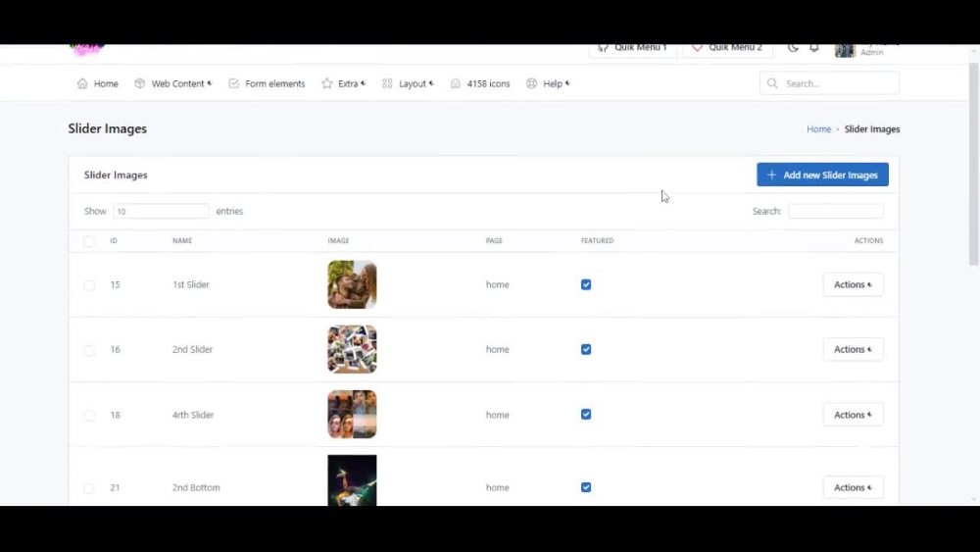The height and width of the screenshot is (552, 980).
Task: Toggle dark mode moon icon
Action: coord(793,47)
